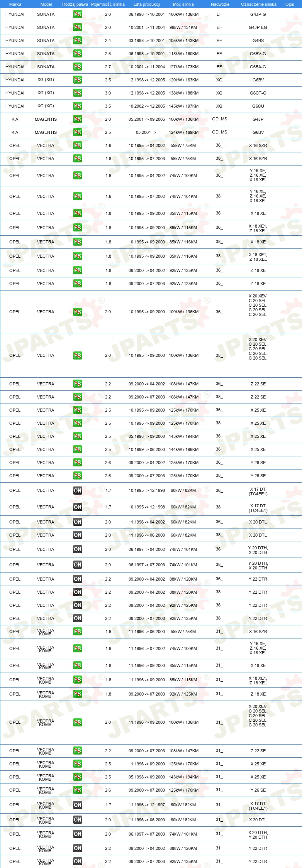
Task: Click the Marka column header
Action: (15, 4)
